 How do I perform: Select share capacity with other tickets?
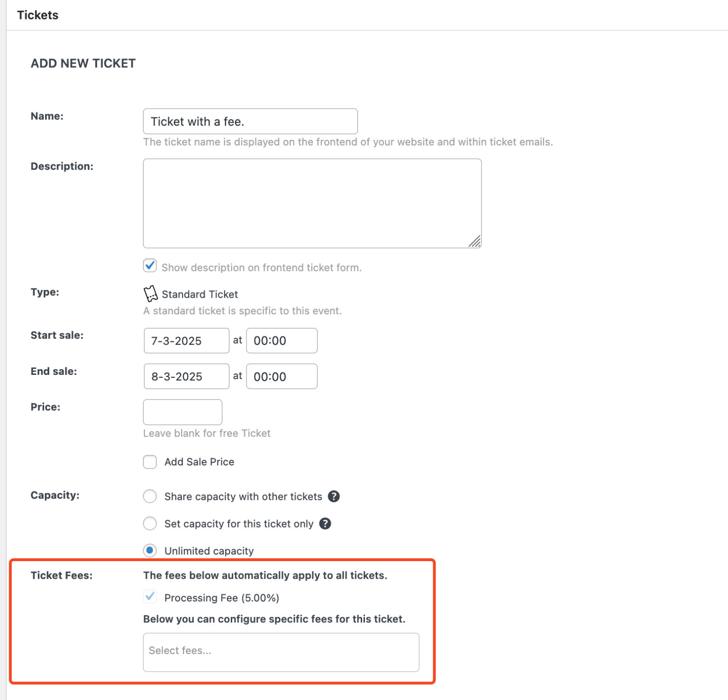[x=149, y=496]
